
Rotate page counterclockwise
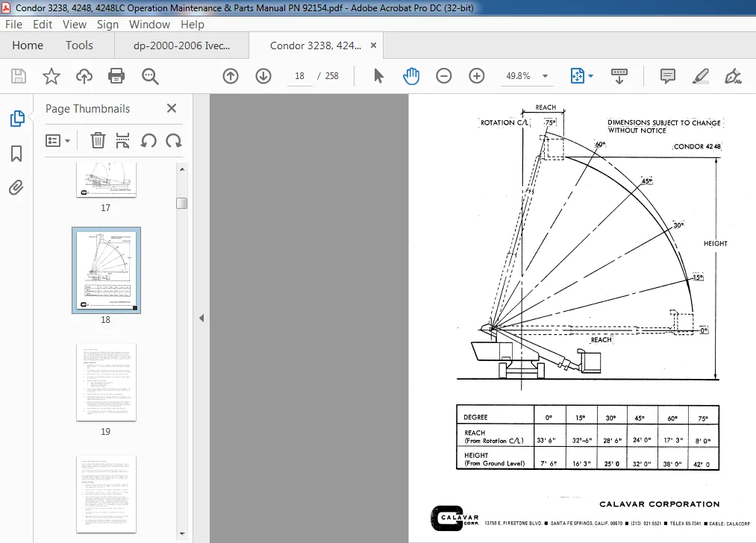[149, 141]
